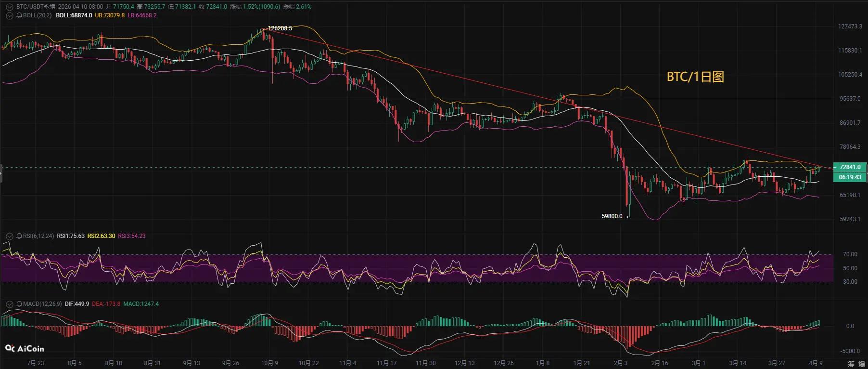The image size is (868, 369).
Task: Click the RSI1:75.63 value
Action: 71,236
